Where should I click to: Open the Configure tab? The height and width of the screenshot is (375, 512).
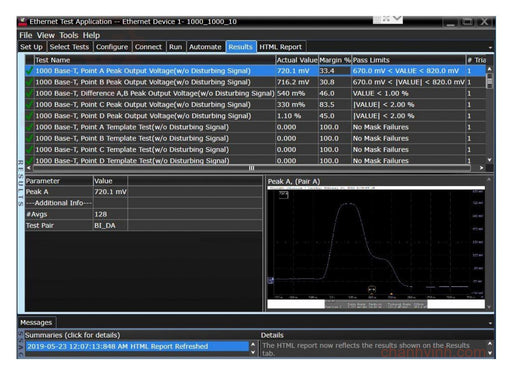click(112, 47)
